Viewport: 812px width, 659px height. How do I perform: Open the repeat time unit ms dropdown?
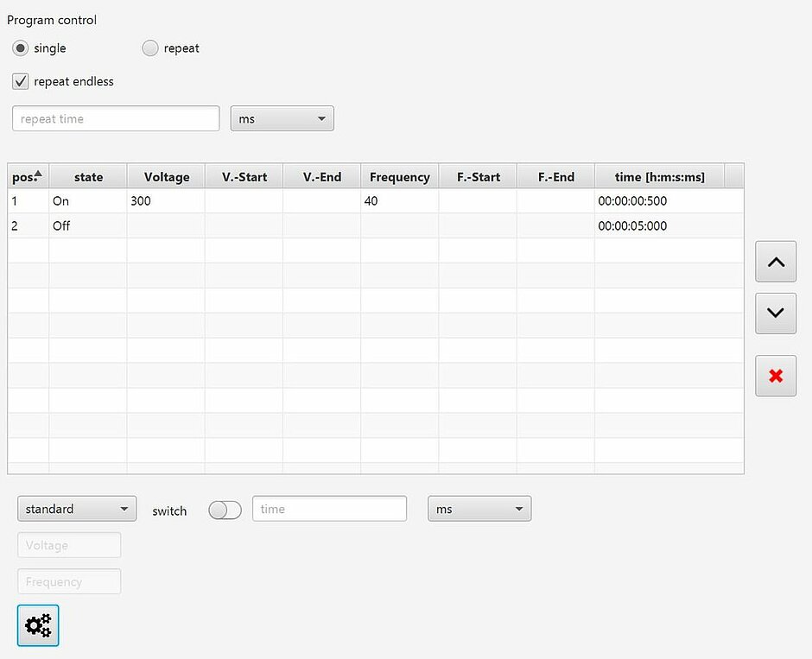click(282, 119)
